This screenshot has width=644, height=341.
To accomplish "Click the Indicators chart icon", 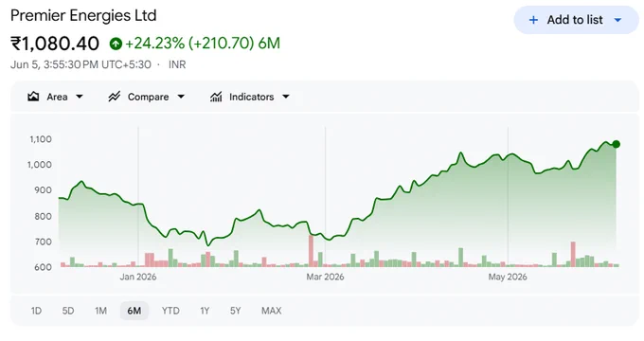I will [216, 97].
